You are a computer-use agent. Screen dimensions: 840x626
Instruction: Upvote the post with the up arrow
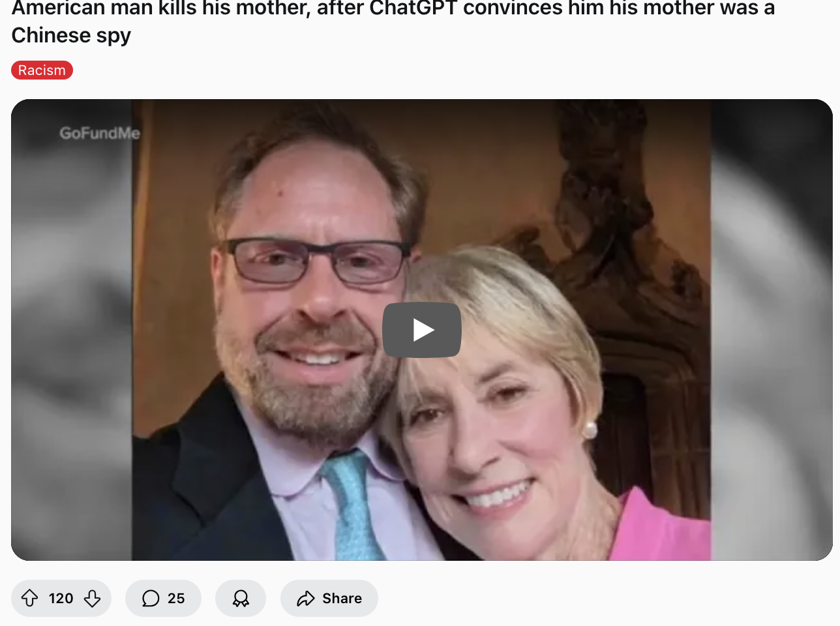(30, 598)
